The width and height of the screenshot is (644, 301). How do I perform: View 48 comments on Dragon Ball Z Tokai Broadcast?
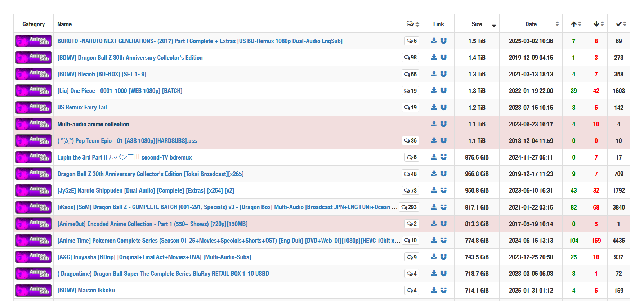410,174
